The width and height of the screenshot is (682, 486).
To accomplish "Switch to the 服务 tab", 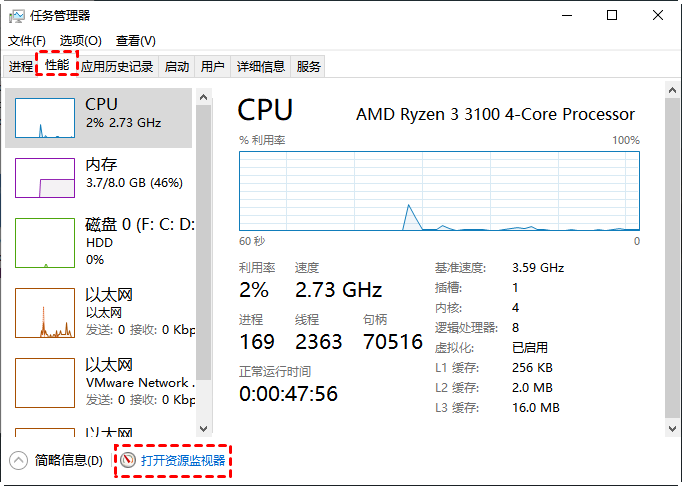I will pyautogui.click(x=309, y=67).
